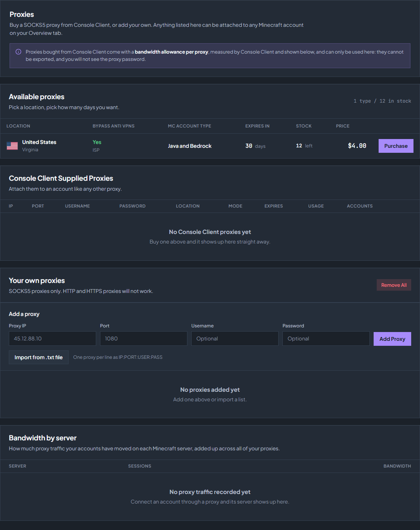This screenshot has width=420, height=530.
Task: Click 'No proxy traffic recorded yet' message
Action: (x=210, y=492)
